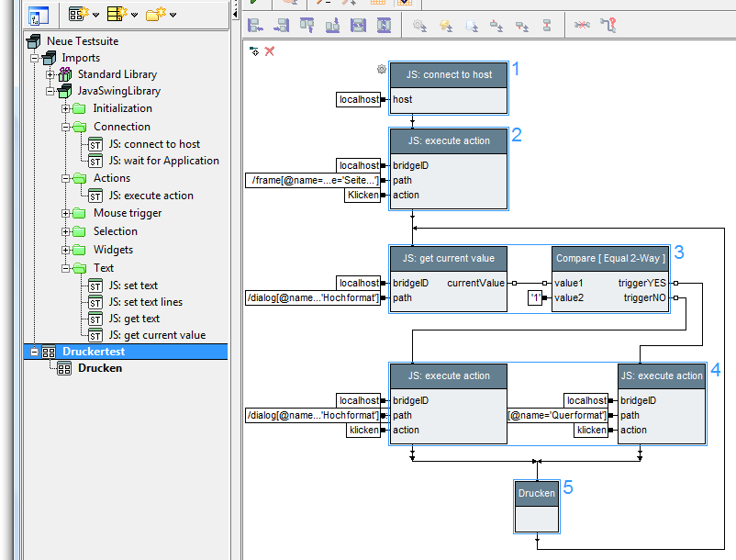Collapse the Connection folder
Viewport: 736px width, 560px height.
(66, 127)
